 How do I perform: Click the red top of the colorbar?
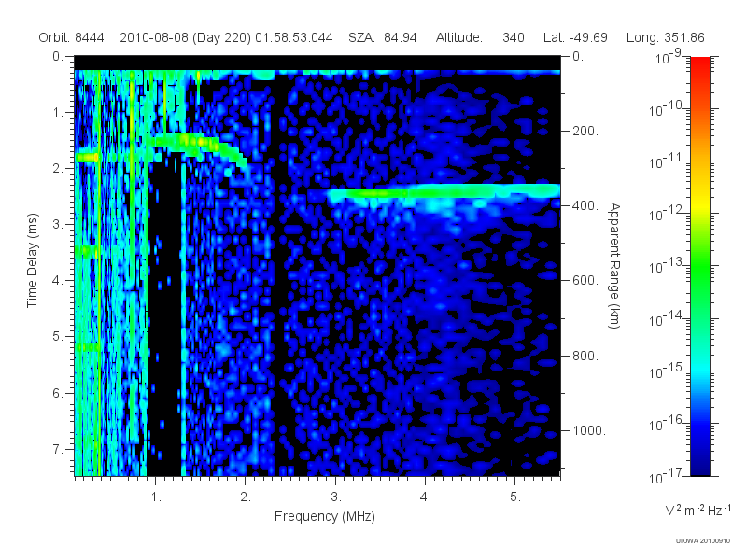700,64
